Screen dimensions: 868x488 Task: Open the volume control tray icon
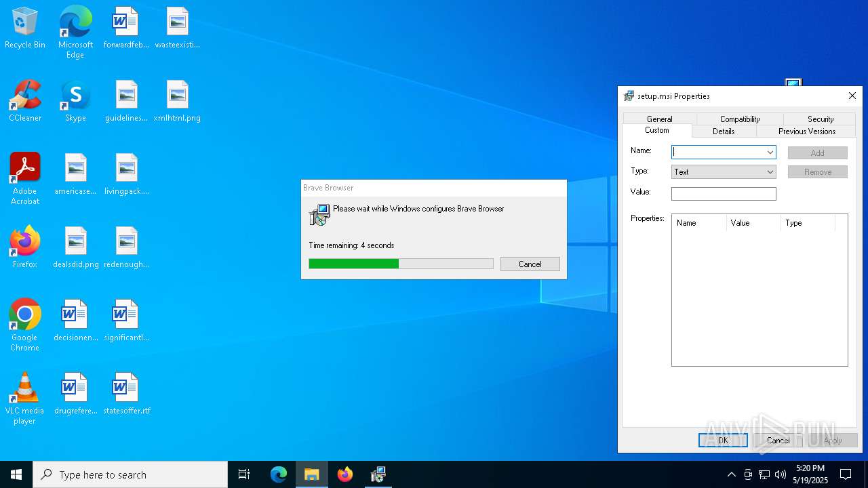[781, 474]
